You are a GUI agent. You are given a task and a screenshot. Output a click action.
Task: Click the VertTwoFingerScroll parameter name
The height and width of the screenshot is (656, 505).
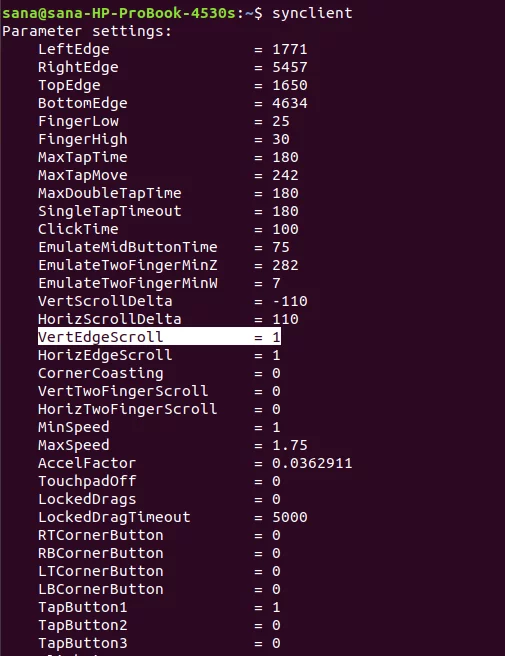(x=123, y=391)
